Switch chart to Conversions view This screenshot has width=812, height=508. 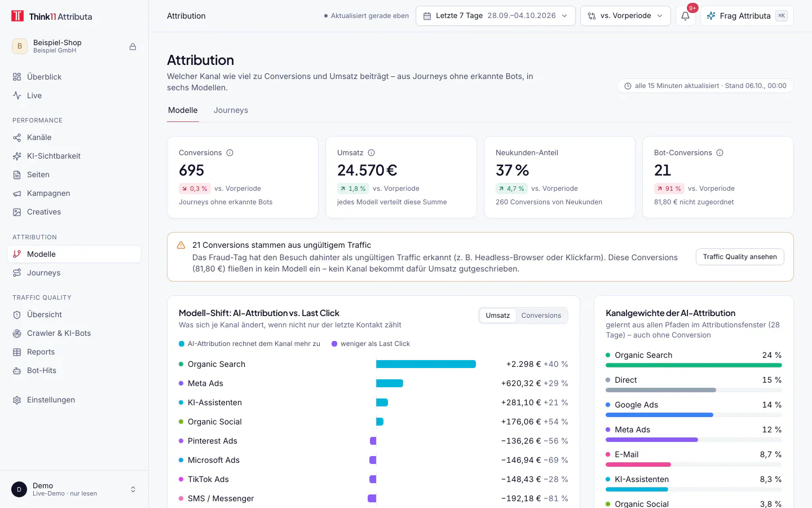[x=541, y=316]
